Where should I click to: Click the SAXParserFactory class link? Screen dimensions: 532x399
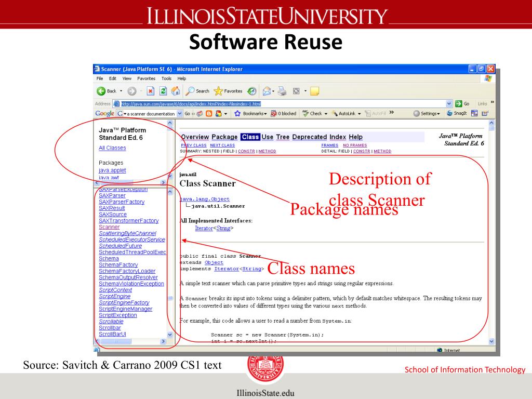tap(122, 202)
